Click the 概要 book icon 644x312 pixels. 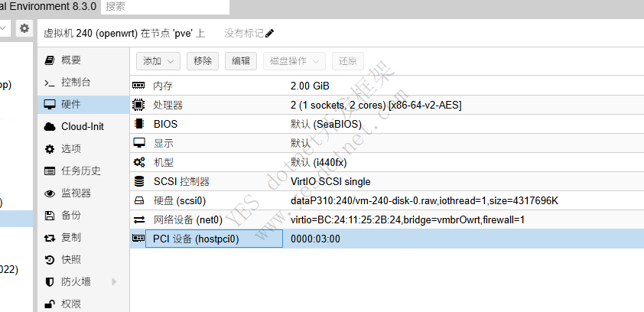(49, 60)
